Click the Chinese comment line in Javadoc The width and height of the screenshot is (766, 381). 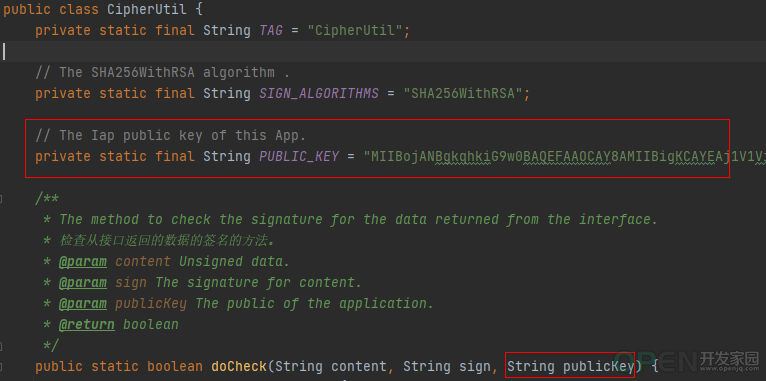click(167, 241)
